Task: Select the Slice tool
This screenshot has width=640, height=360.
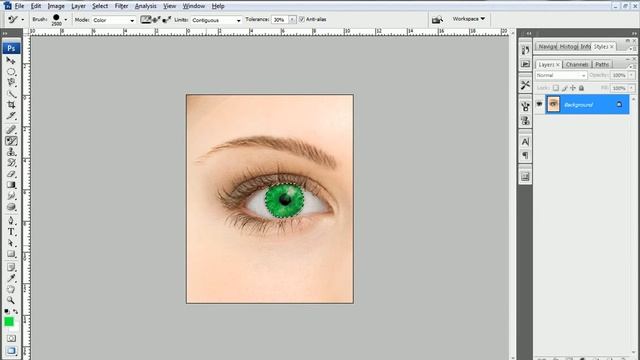Action: 11,116
